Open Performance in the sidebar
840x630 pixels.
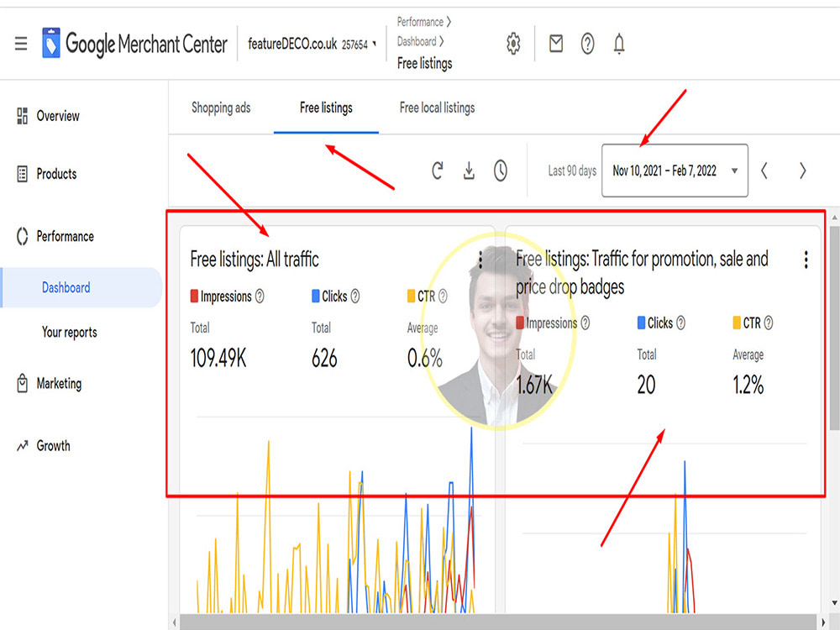(x=66, y=236)
